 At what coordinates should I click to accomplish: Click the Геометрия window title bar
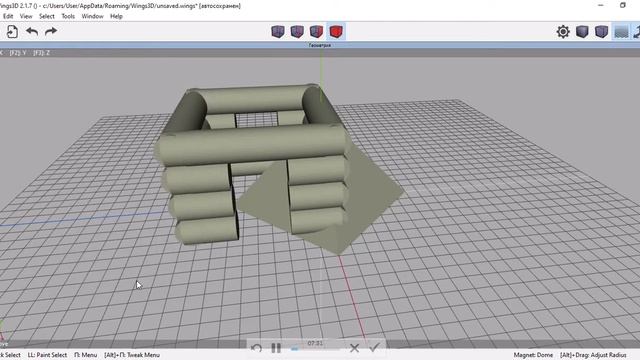[320, 45]
